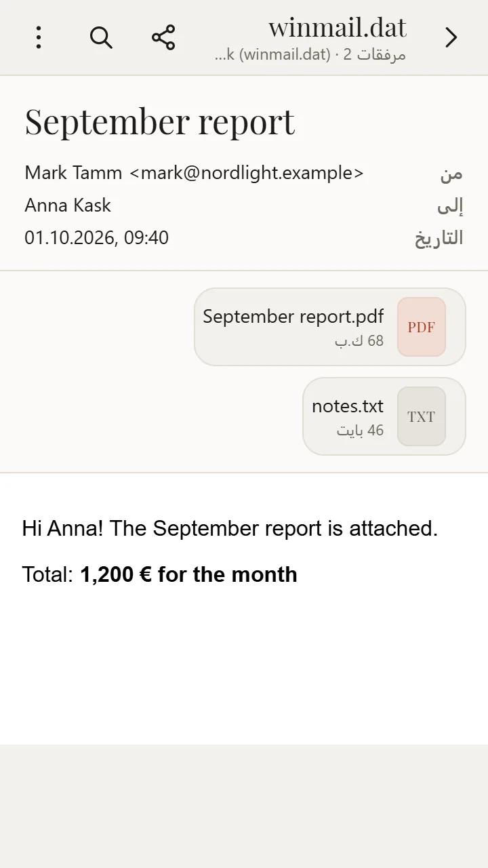The height and width of the screenshot is (868, 488).
Task: Tap the September report subject heading
Action: (x=160, y=121)
